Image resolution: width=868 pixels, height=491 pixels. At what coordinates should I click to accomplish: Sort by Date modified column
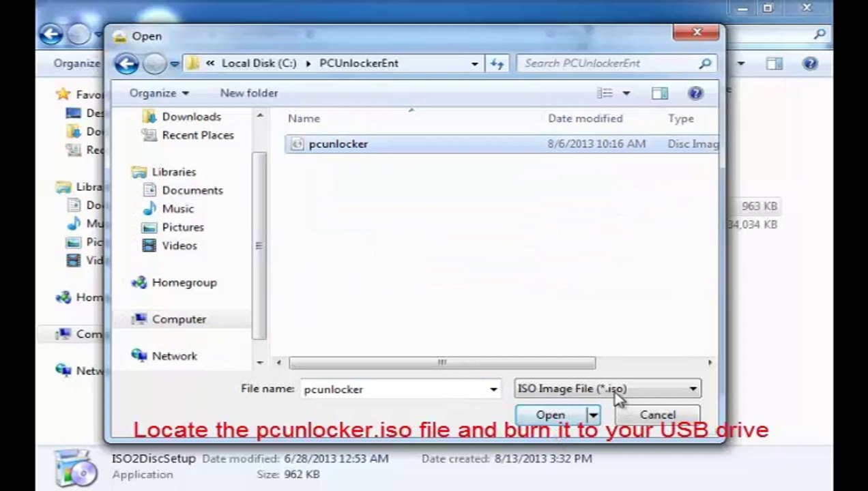click(x=585, y=119)
